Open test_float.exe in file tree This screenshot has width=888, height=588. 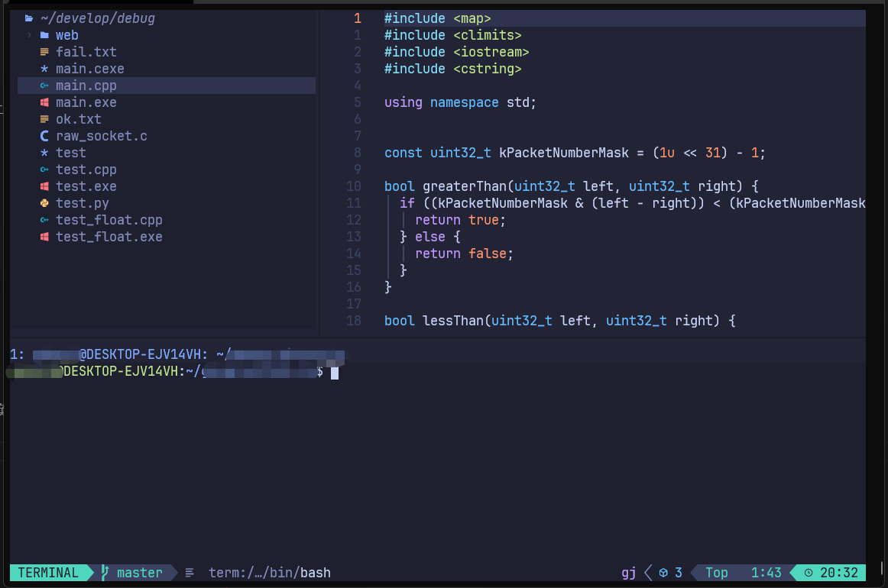(x=109, y=237)
